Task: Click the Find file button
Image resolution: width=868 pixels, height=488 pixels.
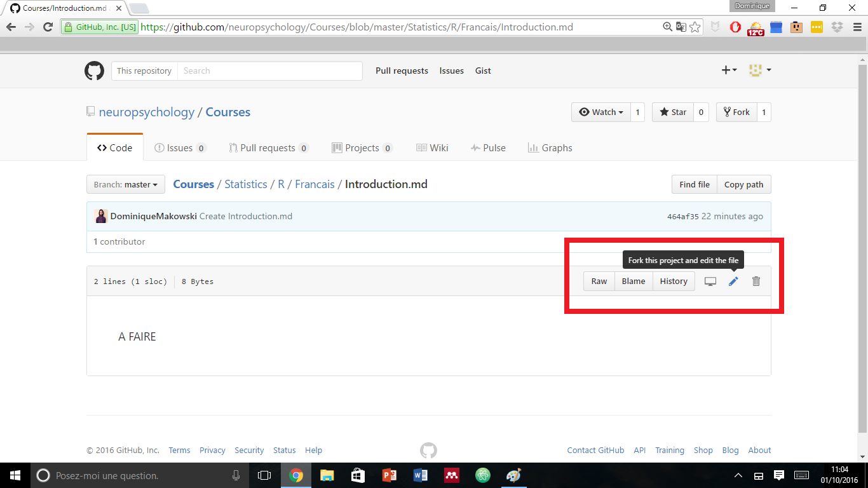Action: [x=695, y=184]
